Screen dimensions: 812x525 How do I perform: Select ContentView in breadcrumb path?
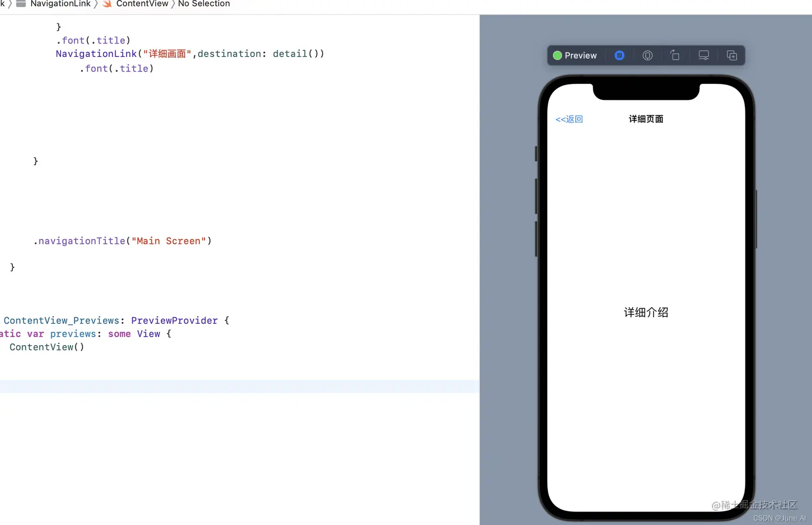tap(142, 4)
